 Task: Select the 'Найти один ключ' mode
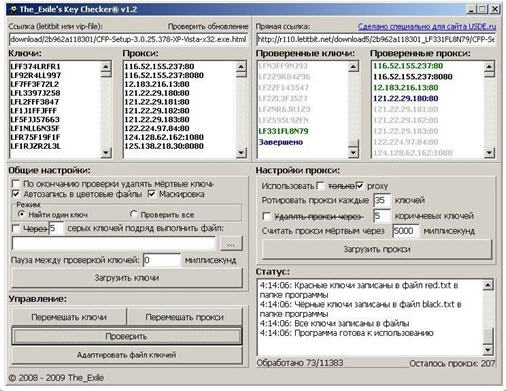(21, 214)
